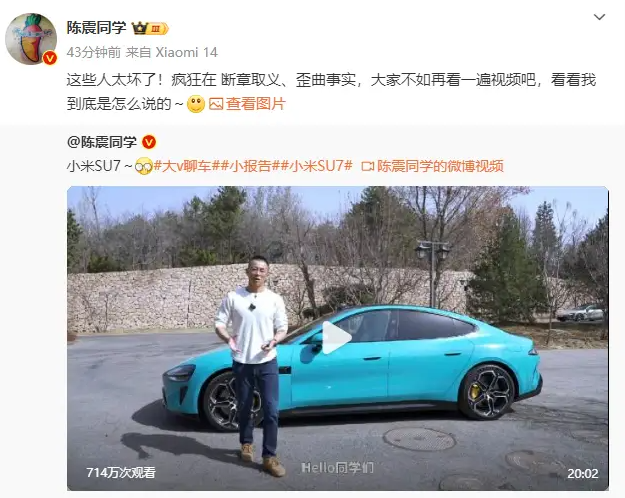625x498 pixels.
Task: Click the 43分钟前 post timestamp
Action: tap(94, 52)
